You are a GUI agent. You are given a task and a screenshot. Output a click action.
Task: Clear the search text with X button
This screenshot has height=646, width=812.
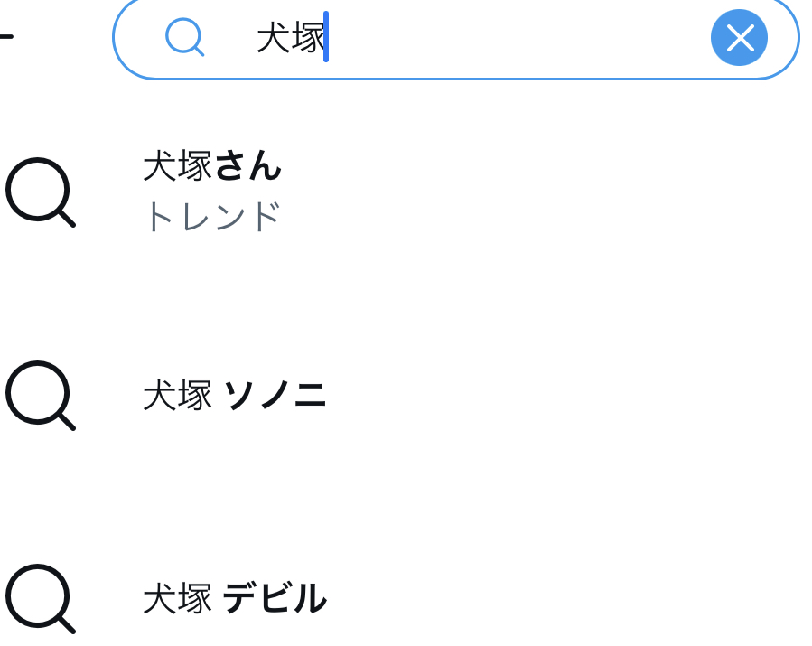pos(739,38)
